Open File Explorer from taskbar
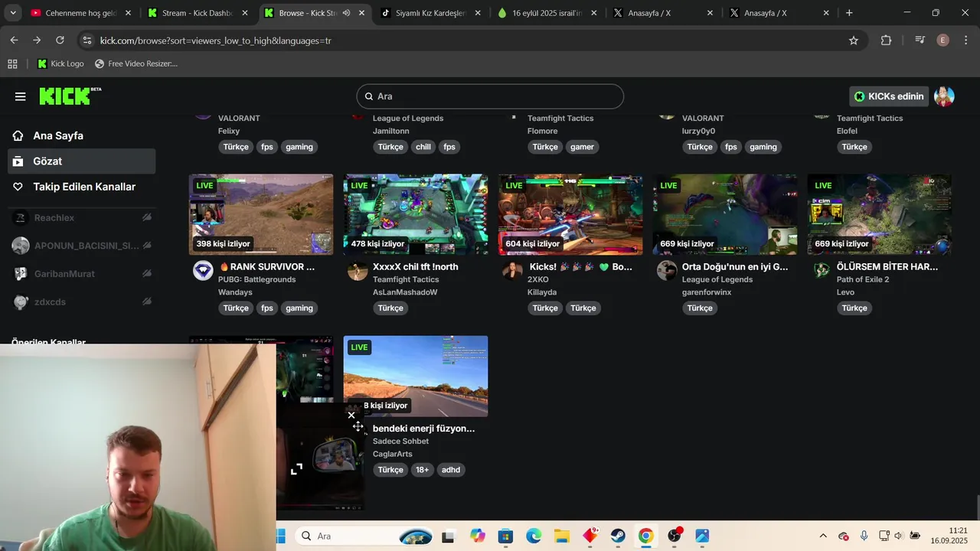The width and height of the screenshot is (980, 551). (562, 536)
